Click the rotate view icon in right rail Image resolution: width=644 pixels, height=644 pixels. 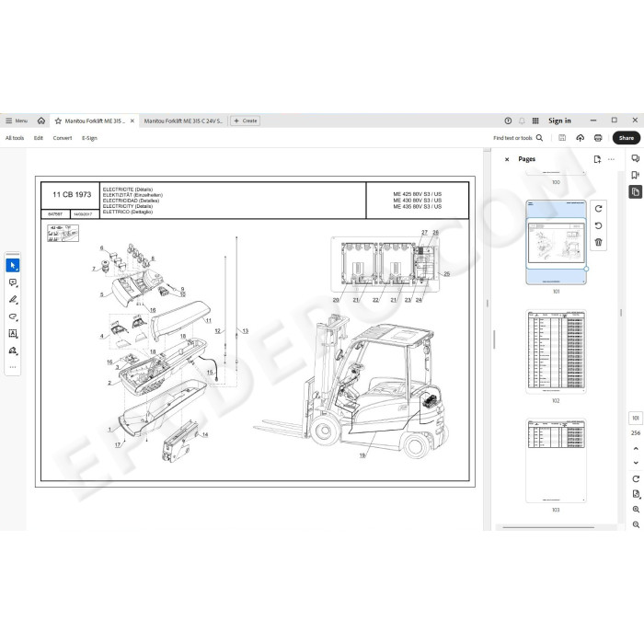pos(636,479)
